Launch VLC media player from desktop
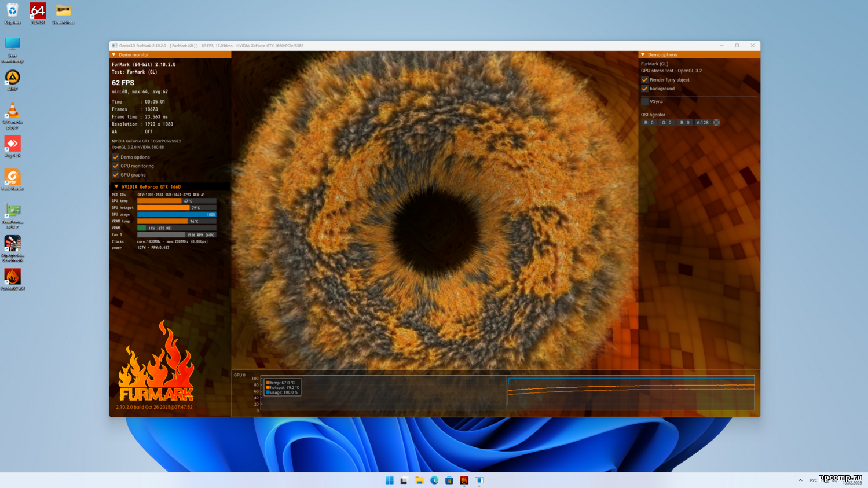 tap(12, 111)
